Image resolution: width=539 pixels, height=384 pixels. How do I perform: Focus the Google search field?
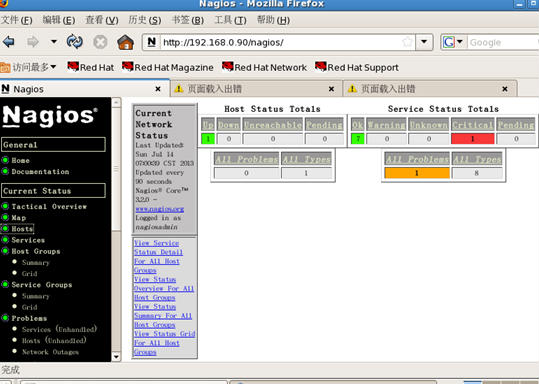coord(503,43)
